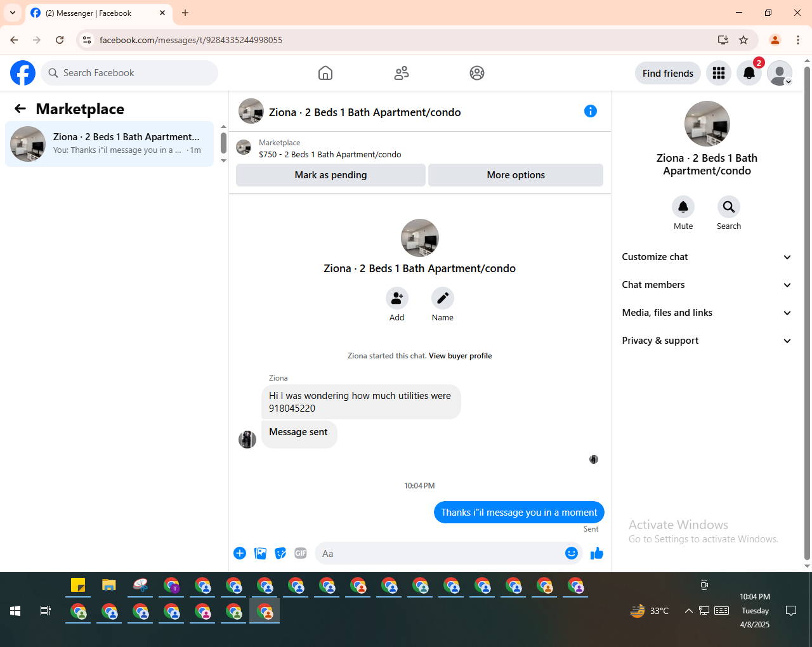Open notifications bell with 2 badge
Viewport: 812px width, 647px height.
pos(749,73)
